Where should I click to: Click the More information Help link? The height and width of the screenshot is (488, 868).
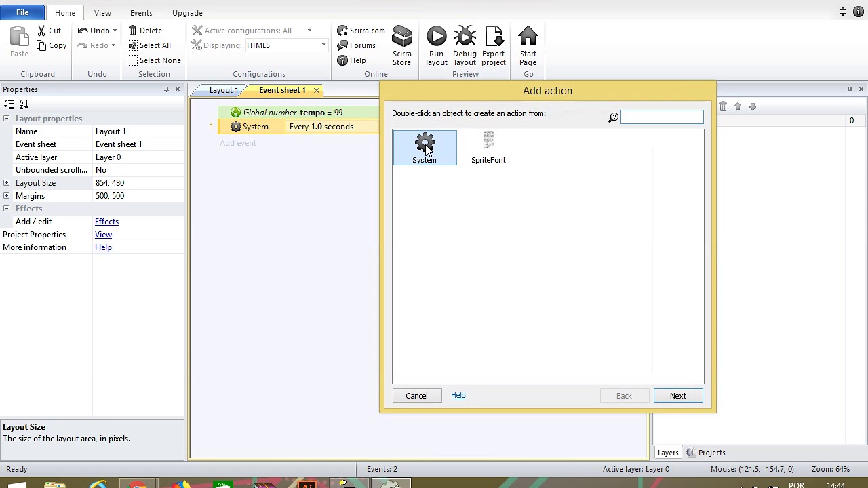[103, 247]
